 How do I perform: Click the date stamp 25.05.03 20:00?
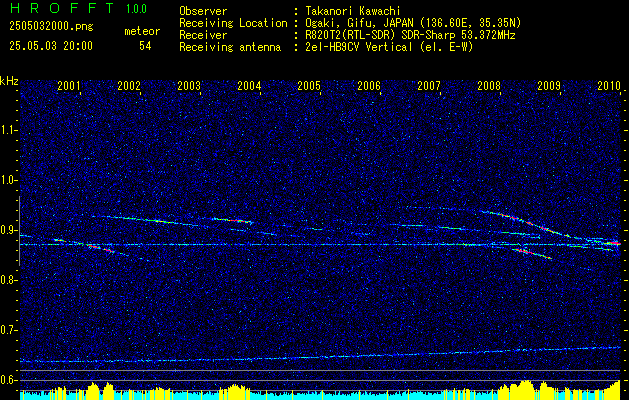51,46
